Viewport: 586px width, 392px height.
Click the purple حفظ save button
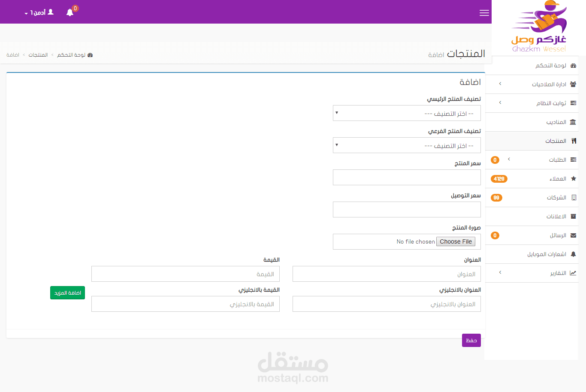[471, 340]
